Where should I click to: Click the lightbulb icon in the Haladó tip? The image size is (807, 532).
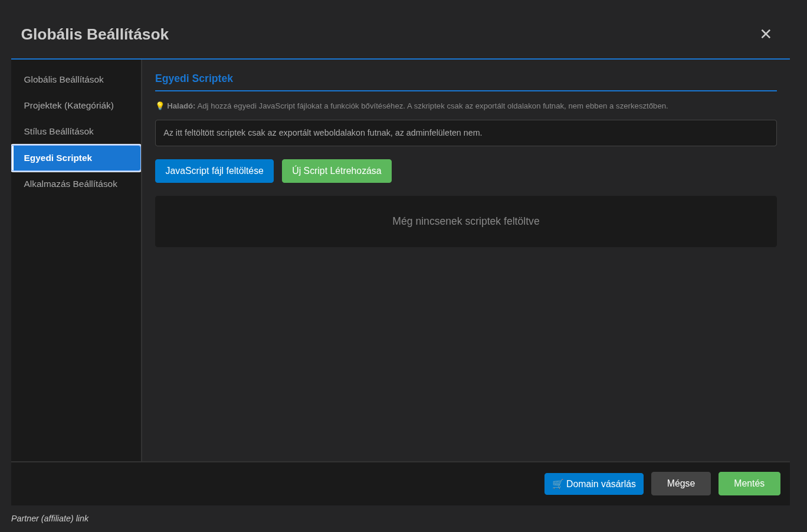tap(159, 106)
